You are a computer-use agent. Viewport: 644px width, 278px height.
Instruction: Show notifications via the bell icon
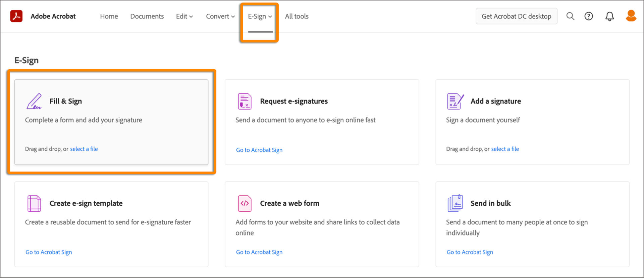[609, 16]
